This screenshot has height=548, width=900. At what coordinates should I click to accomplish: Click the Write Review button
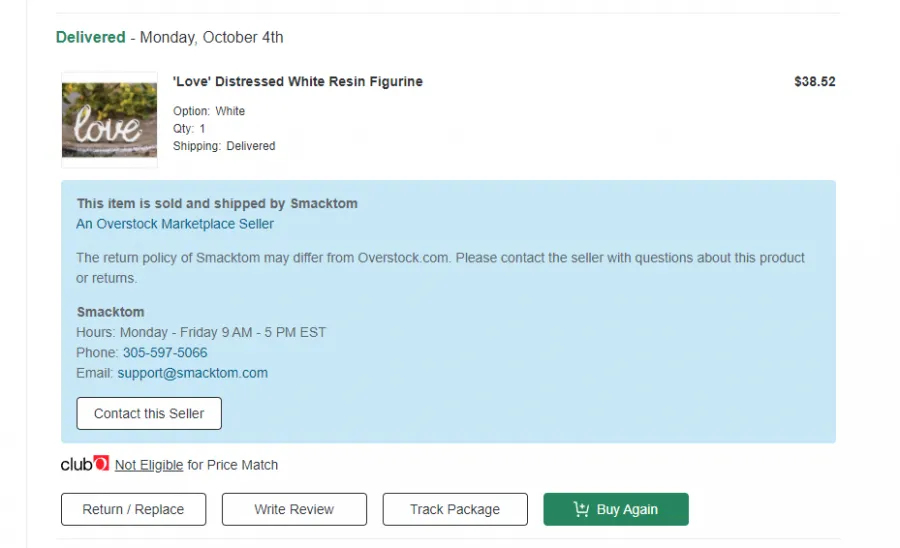(x=294, y=509)
